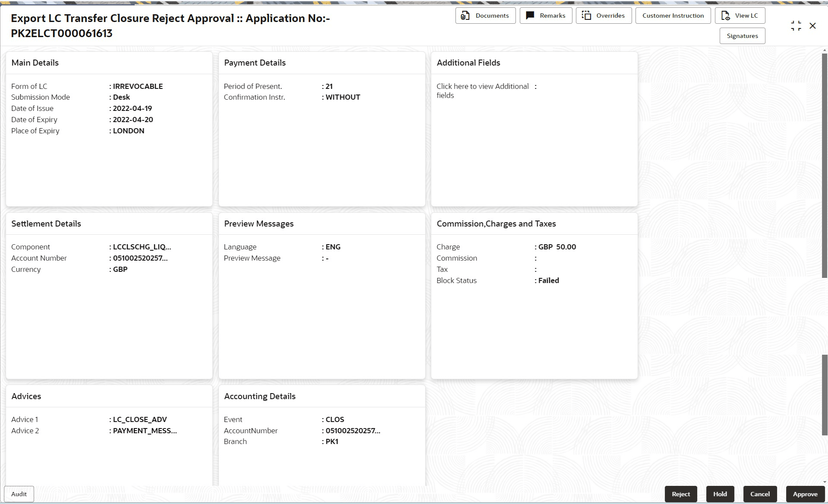Image resolution: width=828 pixels, height=504 pixels.
Task: Click the Event value CLOS
Action: [x=335, y=419]
